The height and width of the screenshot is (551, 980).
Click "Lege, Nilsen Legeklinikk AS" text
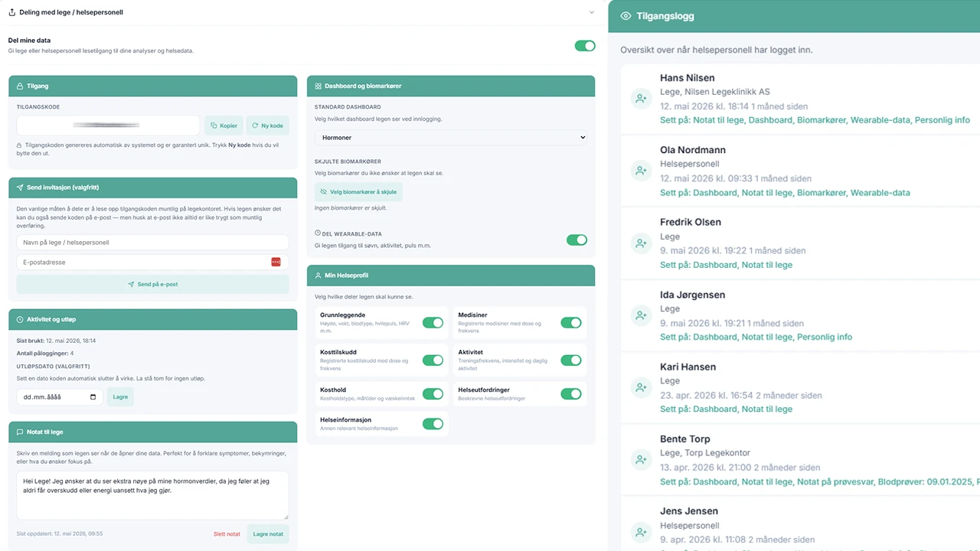point(715,92)
